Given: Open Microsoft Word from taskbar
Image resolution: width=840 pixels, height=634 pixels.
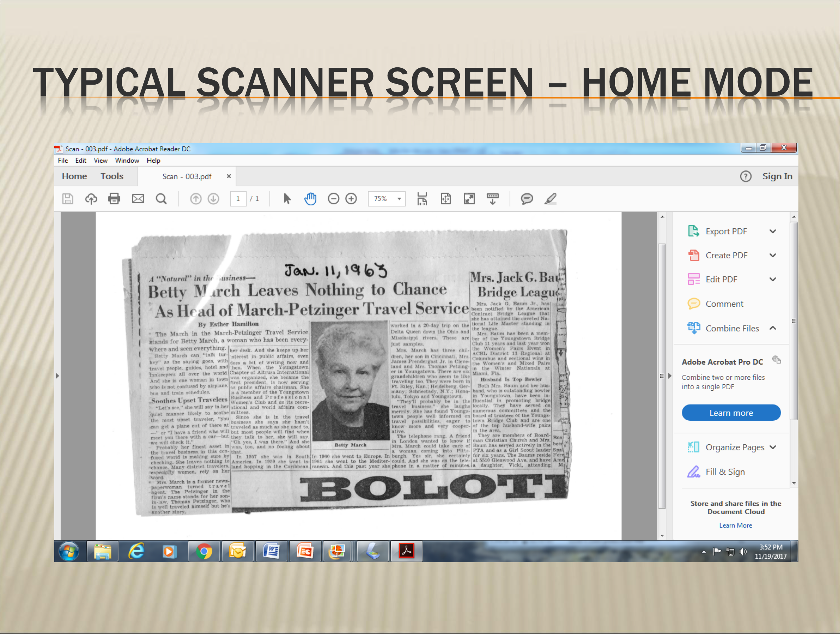Looking at the screenshot, I should point(271,552).
